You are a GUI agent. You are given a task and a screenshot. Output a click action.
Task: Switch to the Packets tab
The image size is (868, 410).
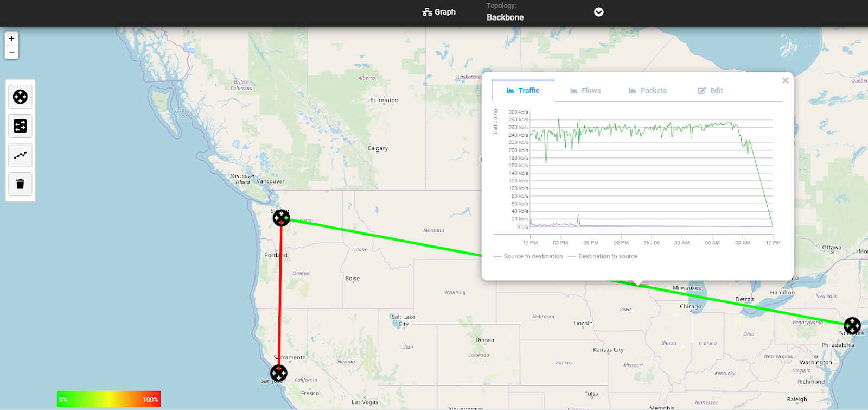(648, 91)
